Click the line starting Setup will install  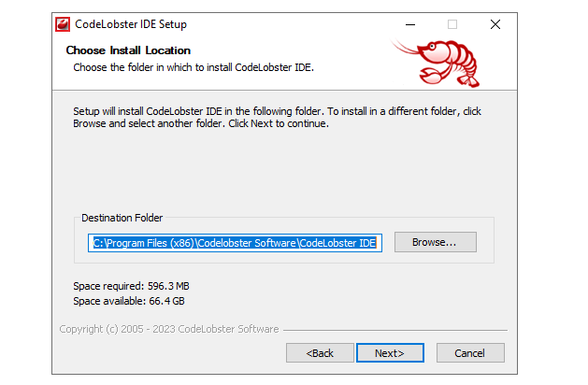[x=277, y=111]
